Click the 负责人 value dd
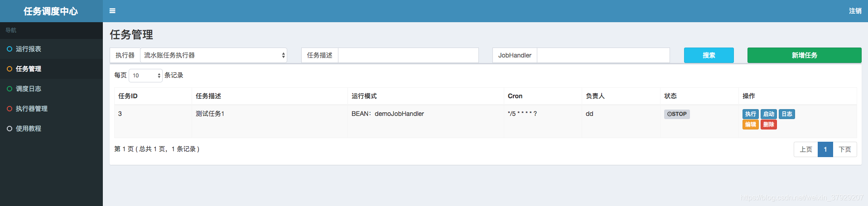The width and height of the screenshot is (868, 206). (589, 114)
